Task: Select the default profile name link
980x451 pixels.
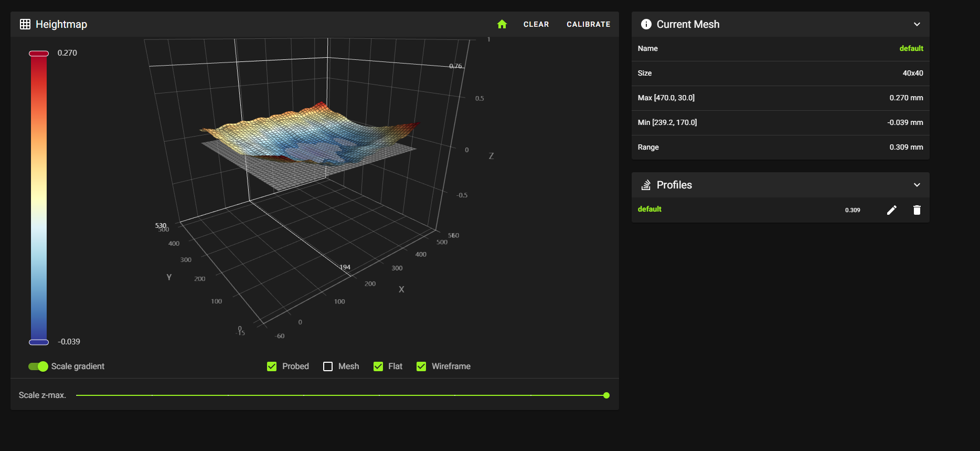Action: coord(649,209)
